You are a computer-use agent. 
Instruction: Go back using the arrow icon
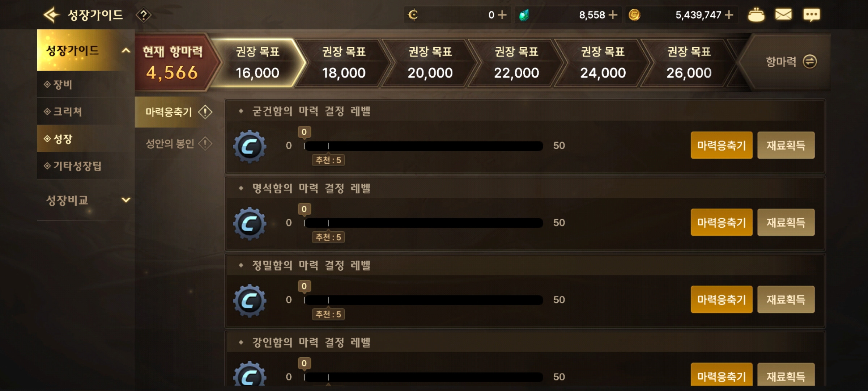click(x=51, y=15)
